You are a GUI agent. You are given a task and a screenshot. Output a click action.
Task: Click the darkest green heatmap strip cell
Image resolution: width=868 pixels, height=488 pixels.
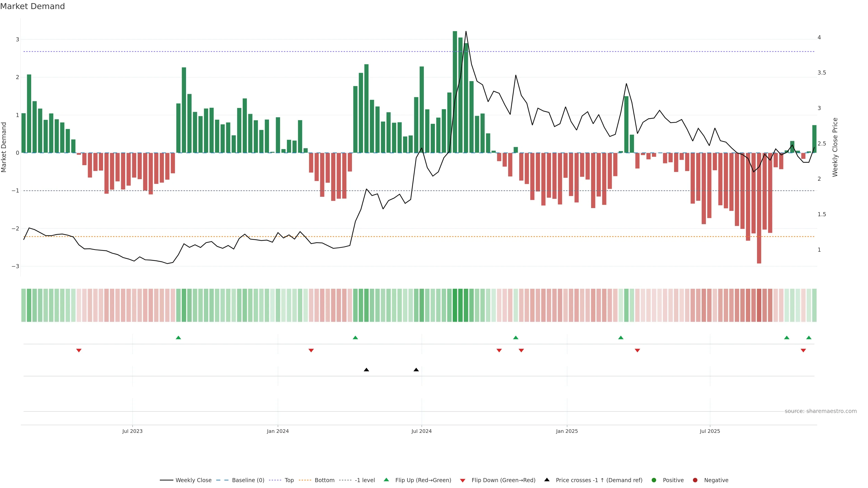(455, 305)
